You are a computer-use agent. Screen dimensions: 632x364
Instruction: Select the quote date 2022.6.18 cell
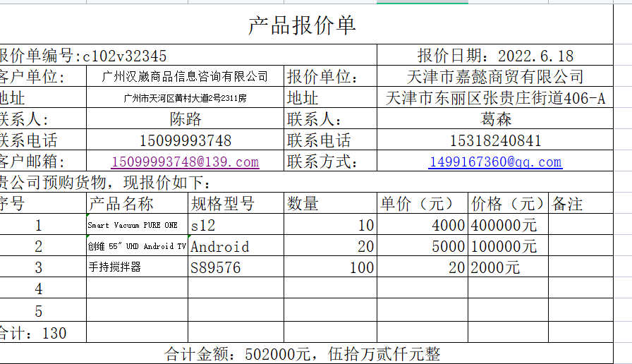point(495,56)
